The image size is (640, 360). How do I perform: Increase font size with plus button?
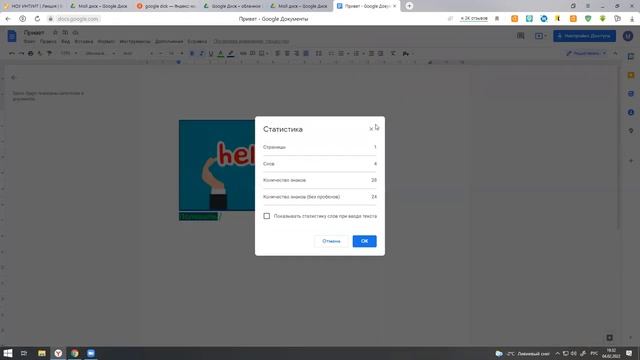coord(182,53)
